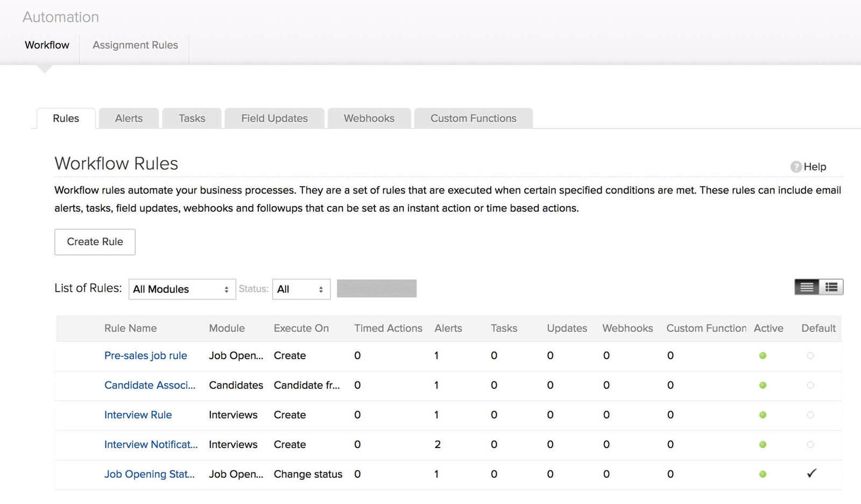Viewport: 861px width, 504px height.
Task: Click the Default column header
Action: click(818, 328)
